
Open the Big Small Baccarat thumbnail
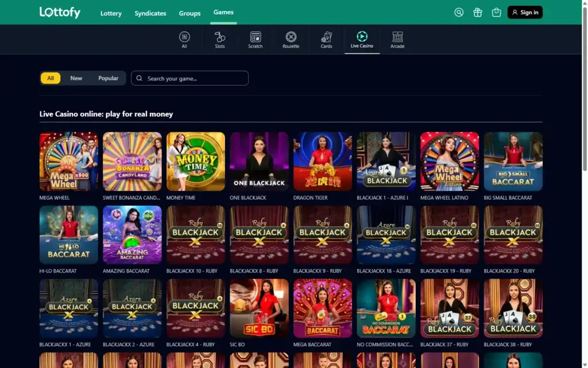tap(513, 162)
